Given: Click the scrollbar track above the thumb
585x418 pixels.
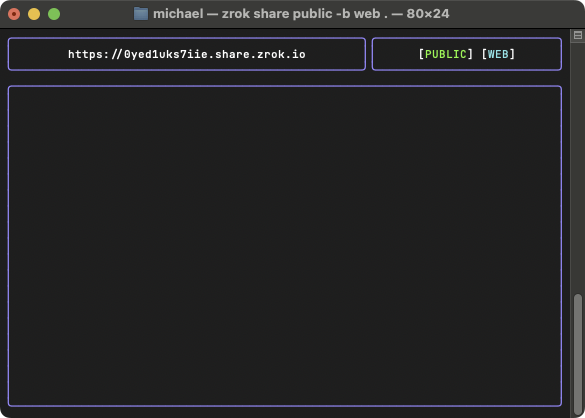Looking at the screenshot, I should [x=578, y=168].
